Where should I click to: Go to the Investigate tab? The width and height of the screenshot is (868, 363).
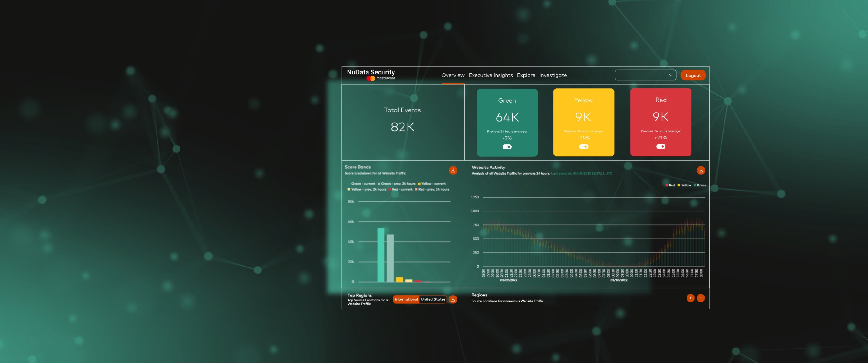click(553, 75)
